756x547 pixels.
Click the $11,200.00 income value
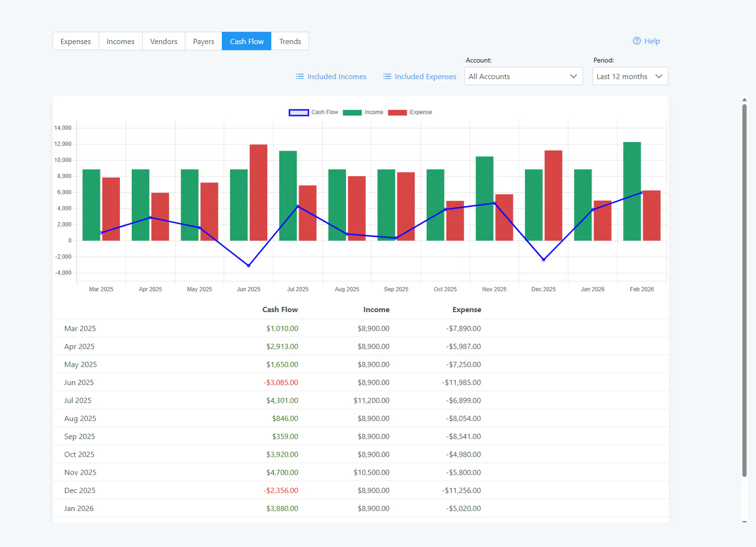372,400
